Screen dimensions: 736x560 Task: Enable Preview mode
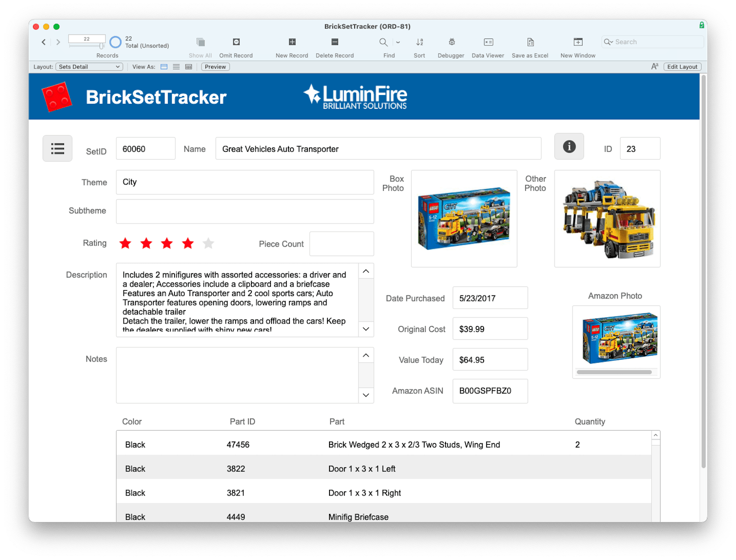(x=214, y=66)
